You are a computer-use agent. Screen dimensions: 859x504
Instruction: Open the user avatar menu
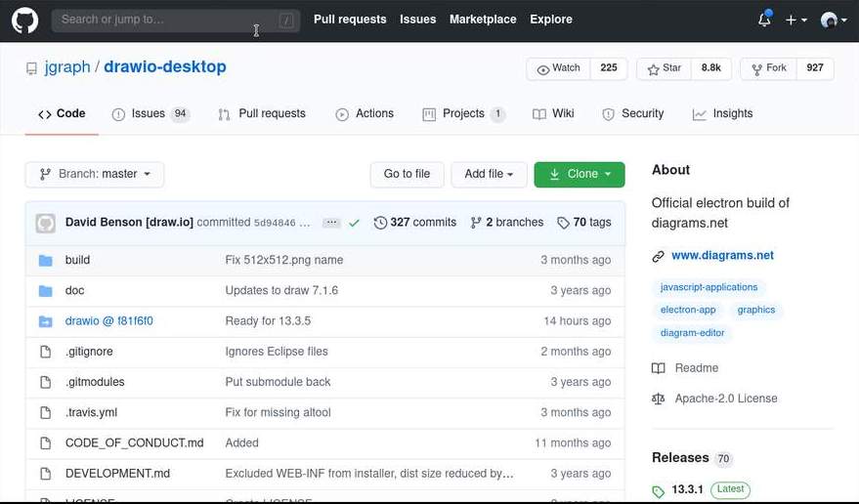point(834,21)
